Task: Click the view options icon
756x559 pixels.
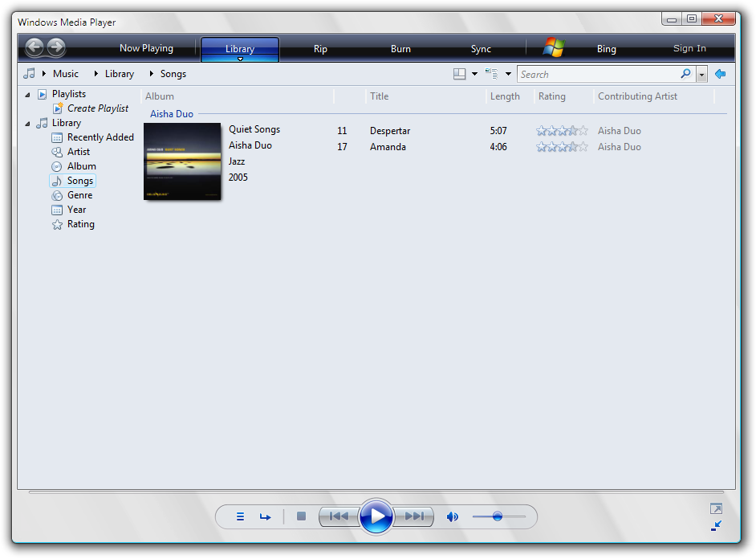Action: click(x=491, y=74)
